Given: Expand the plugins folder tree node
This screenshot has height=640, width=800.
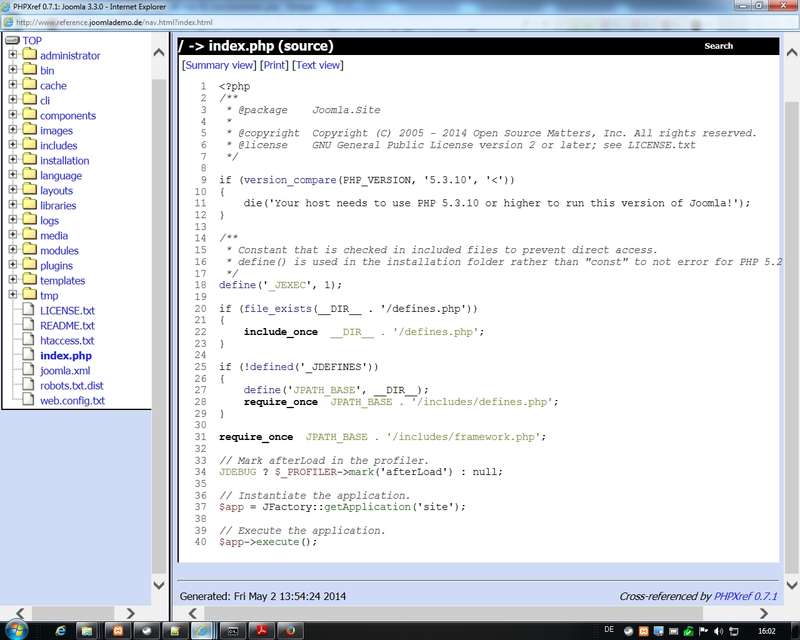Looking at the screenshot, I should pyautogui.click(x=13, y=266).
